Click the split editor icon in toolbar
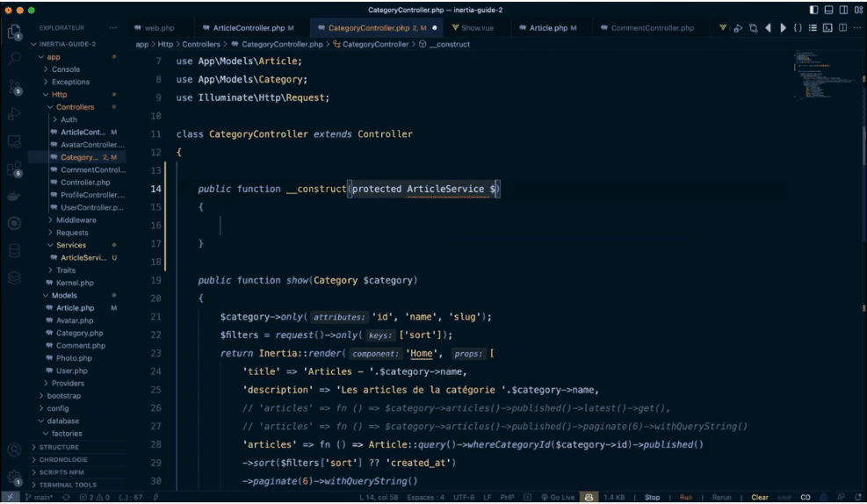 coord(842,27)
